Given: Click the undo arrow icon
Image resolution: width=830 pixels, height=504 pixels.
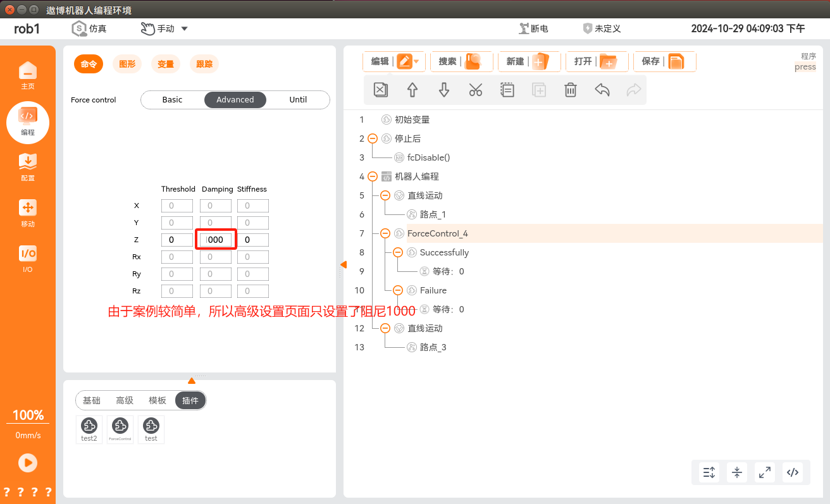Looking at the screenshot, I should (602, 90).
